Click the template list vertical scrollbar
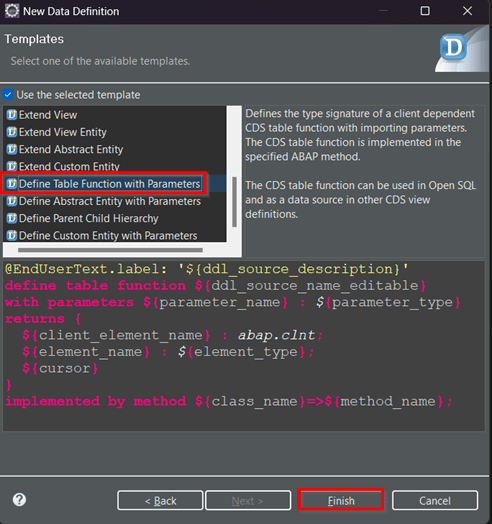Screen dimensions: 492x524 235,202
